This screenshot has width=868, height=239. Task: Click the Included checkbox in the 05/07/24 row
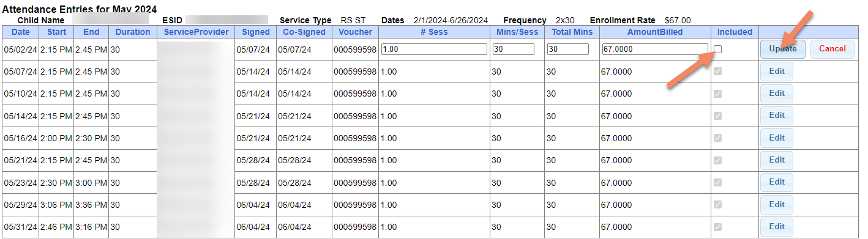[718, 72]
